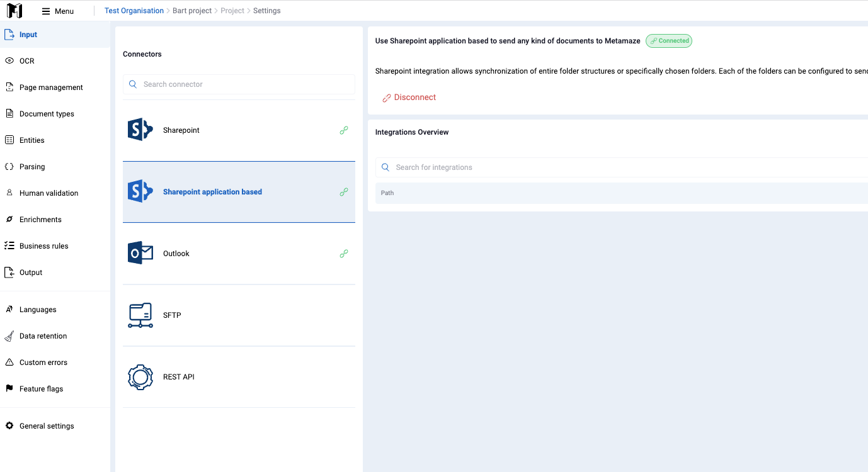Open the OCR settings section

point(55,61)
